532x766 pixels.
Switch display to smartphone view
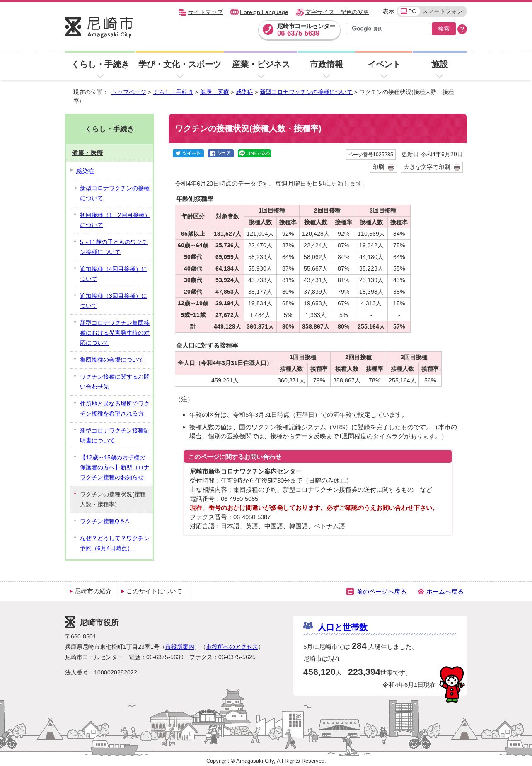(442, 12)
